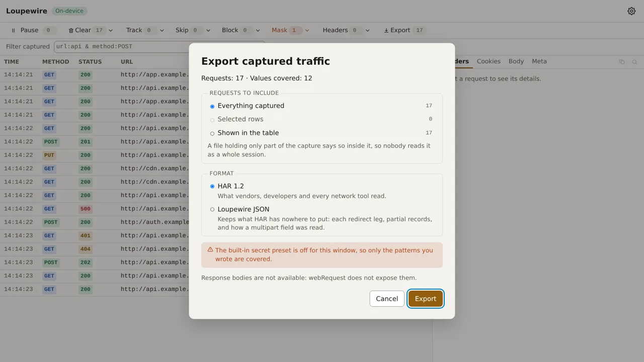The width and height of the screenshot is (644, 362).
Task: Click the copy icon in details panel
Action: tap(622, 62)
